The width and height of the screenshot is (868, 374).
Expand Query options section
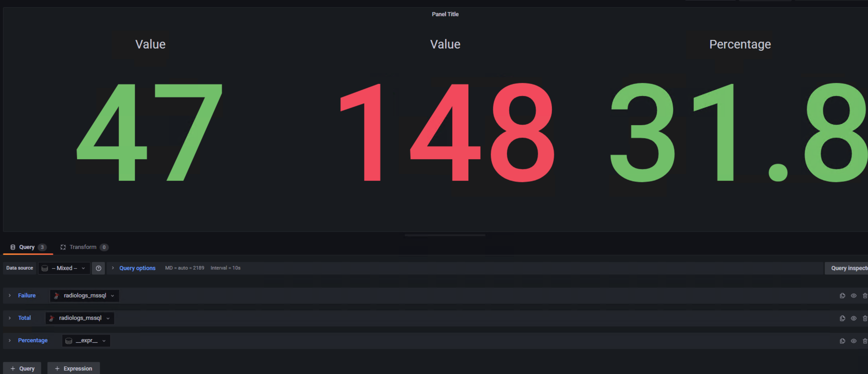(x=137, y=268)
